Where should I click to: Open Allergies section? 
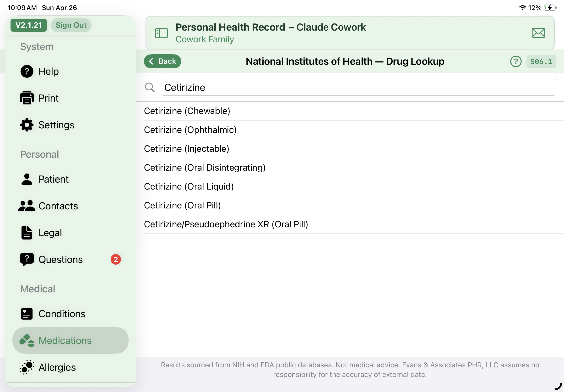point(70,367)
